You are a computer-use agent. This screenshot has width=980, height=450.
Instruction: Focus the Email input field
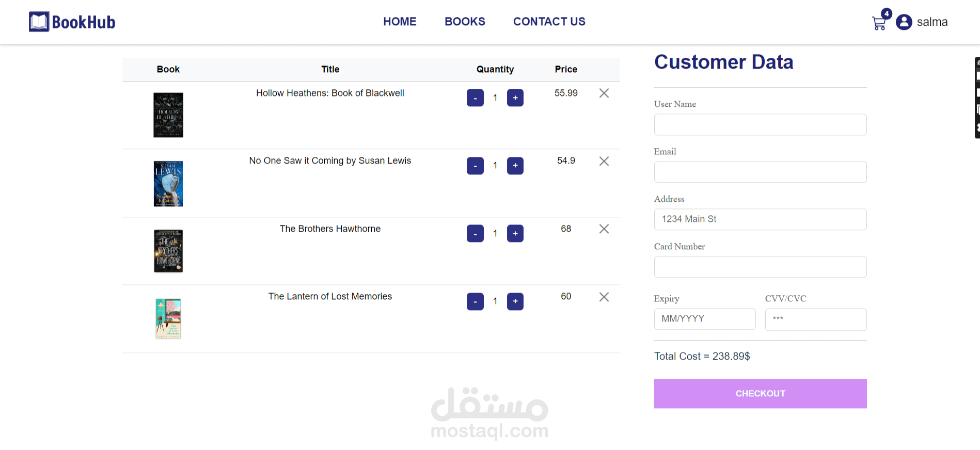(761, 172)
